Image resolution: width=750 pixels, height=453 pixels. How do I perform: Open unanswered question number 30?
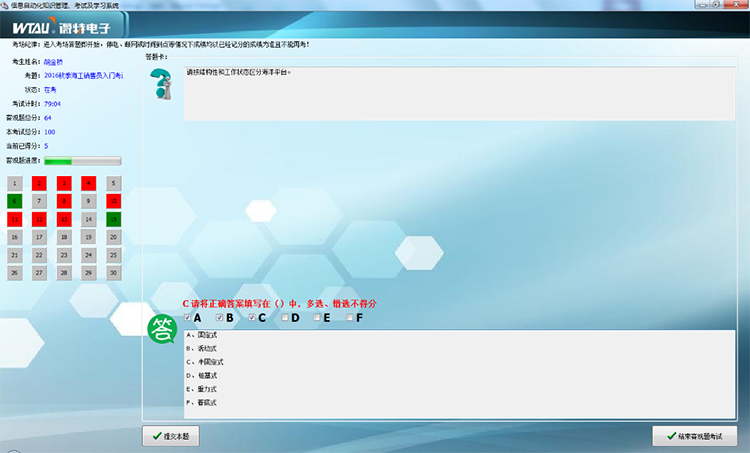[113, 272]
